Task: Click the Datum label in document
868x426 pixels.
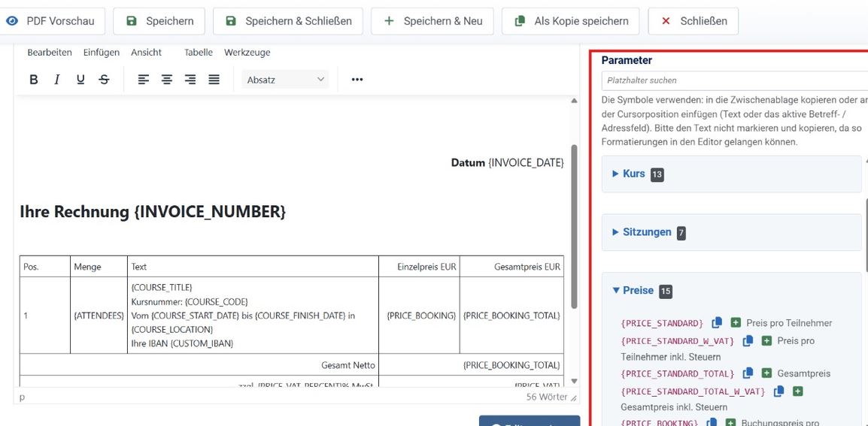Action: (468, 162)
